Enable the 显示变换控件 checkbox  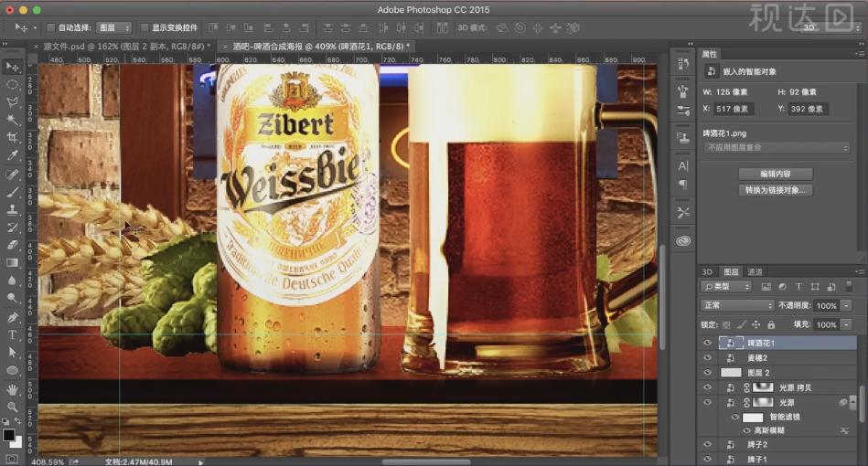(x=145, y=28)
